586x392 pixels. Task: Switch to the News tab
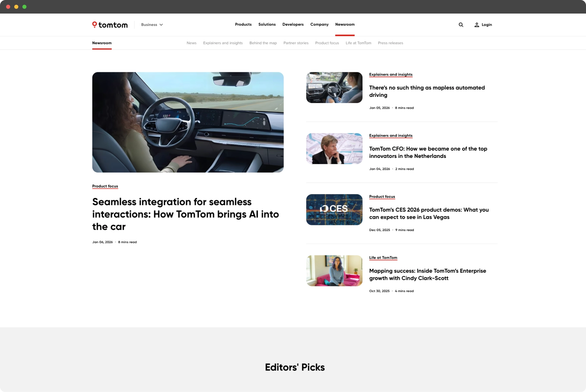(192, 43)
